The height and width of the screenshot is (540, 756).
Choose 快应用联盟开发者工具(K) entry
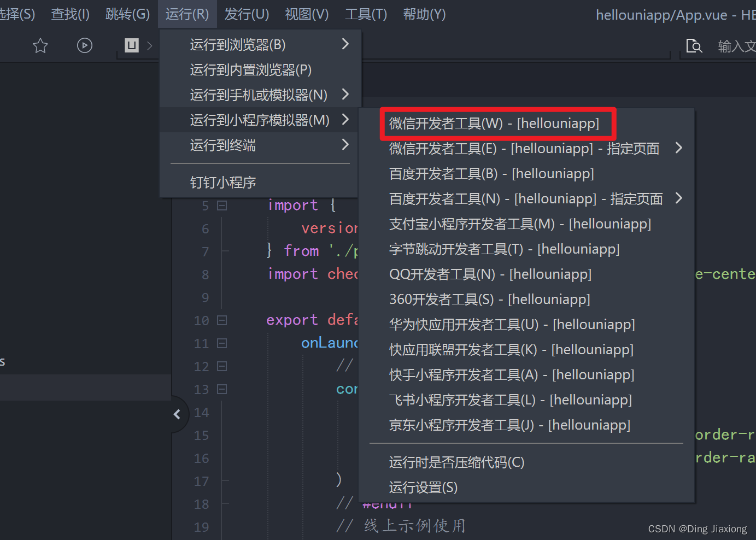point(526,350)
